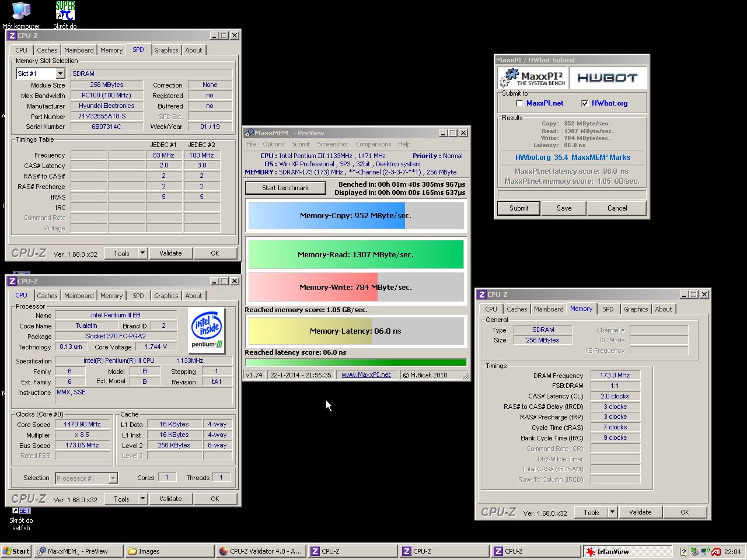
Task: Click the system tray clock showing 22:04
Action: click(x=732, y=552)
